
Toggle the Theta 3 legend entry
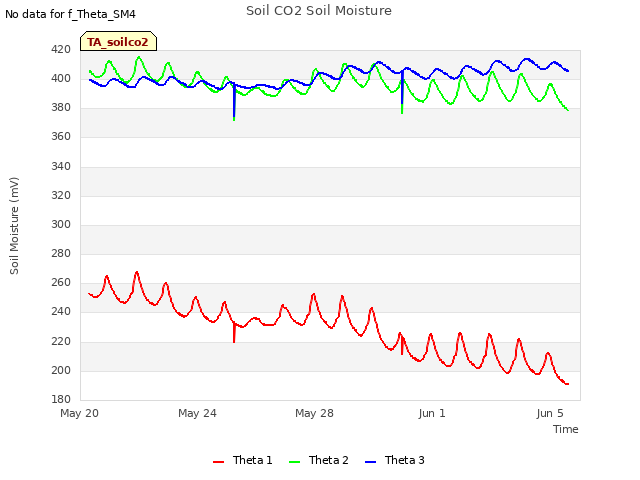tap(395, 460)
